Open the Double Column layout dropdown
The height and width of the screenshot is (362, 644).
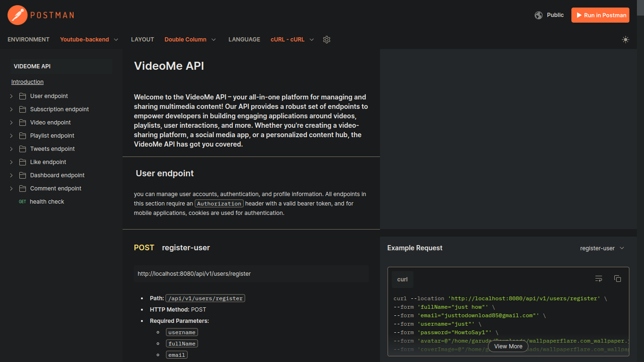pos(190,40)
